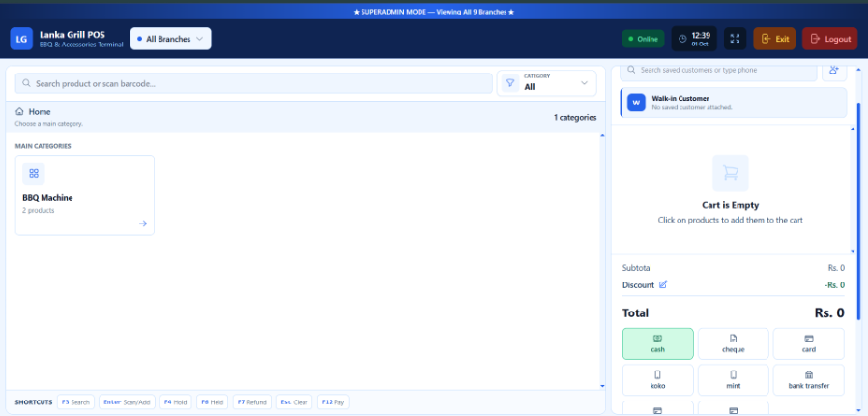Focus the saved customers search field
The image size is (868, 416).
click(718, 71)
